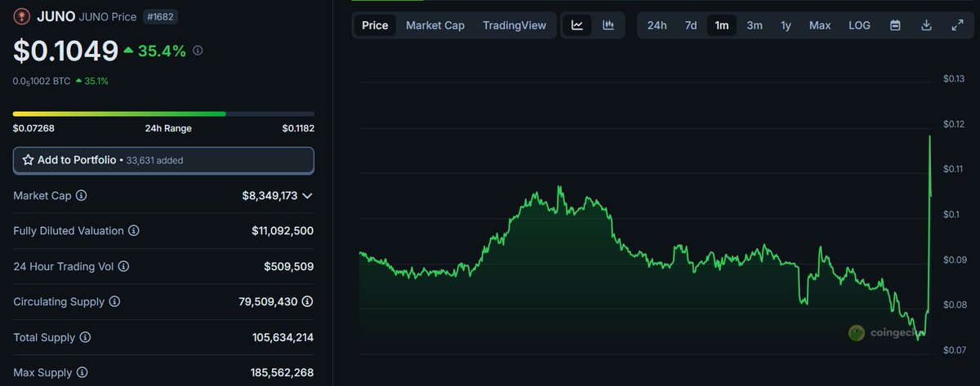980x386 pixels.
Task: Set chart range to 1m
Action: point(722,25)
